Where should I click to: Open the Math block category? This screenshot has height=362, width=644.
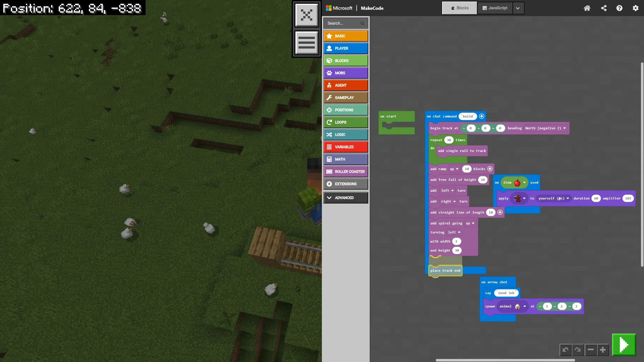tap(346, 159)
